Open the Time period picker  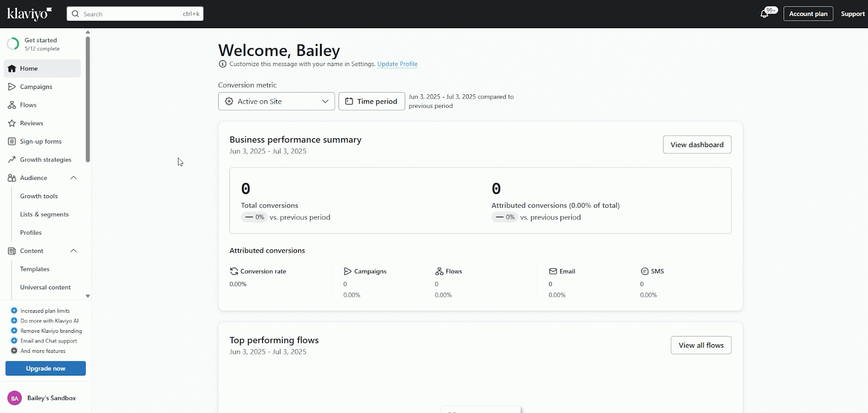click(x=372, y=101)
